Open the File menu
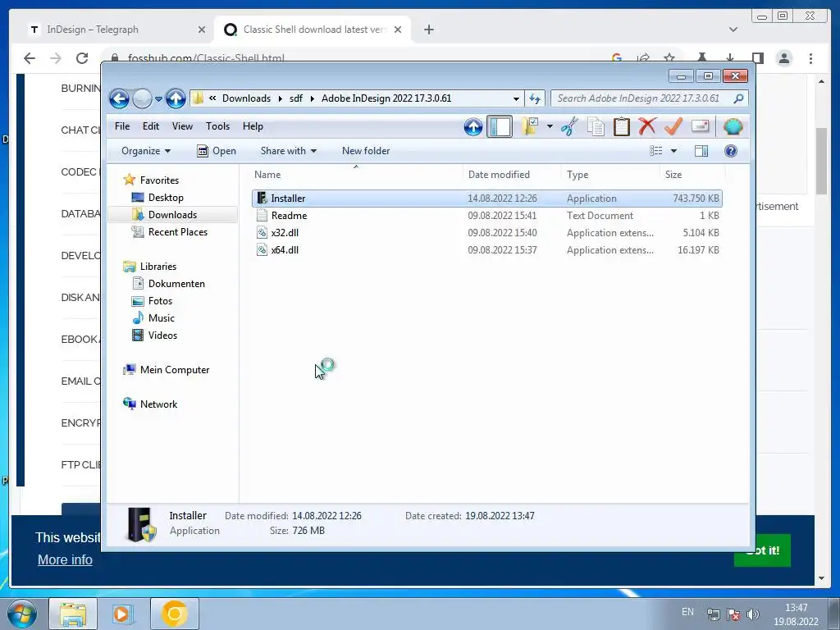The width and height of the screenshot is (840, 630). coord(122,126)
